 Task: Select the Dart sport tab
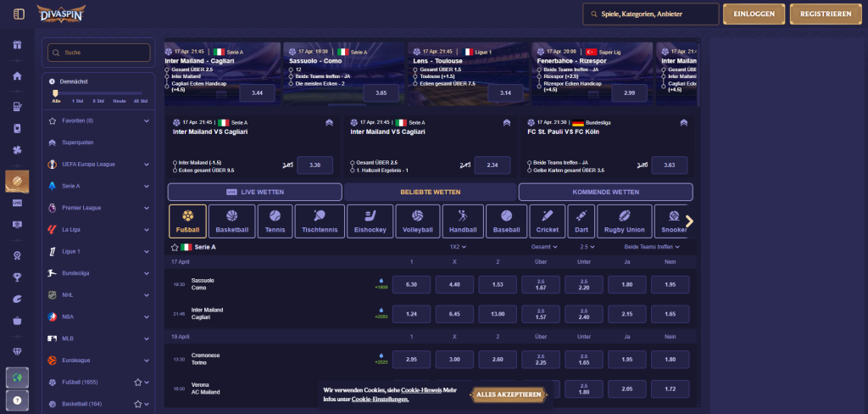point(581,221)
